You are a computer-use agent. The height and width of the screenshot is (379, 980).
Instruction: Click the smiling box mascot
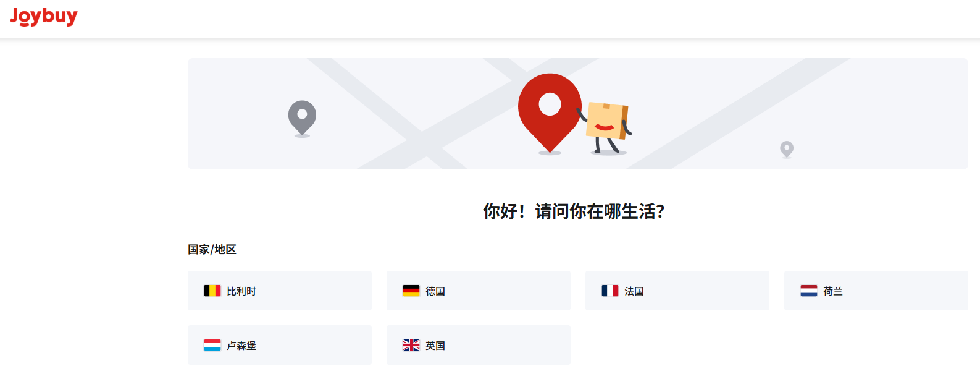click(x=606, y=127)
